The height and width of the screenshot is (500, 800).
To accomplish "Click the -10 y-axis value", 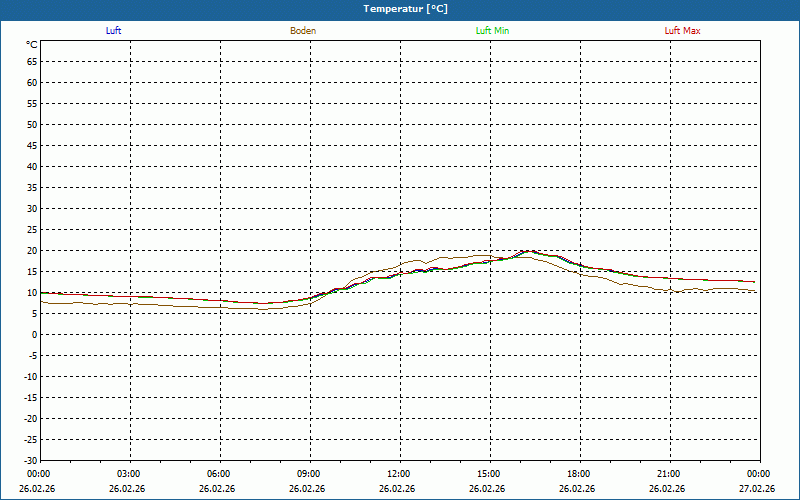I will point(31,377).
